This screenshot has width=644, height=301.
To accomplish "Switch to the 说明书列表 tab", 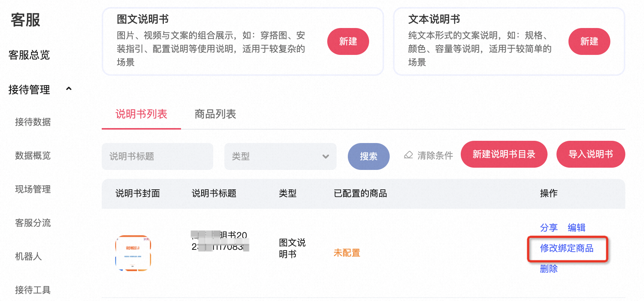I will [x=141, y=114].
